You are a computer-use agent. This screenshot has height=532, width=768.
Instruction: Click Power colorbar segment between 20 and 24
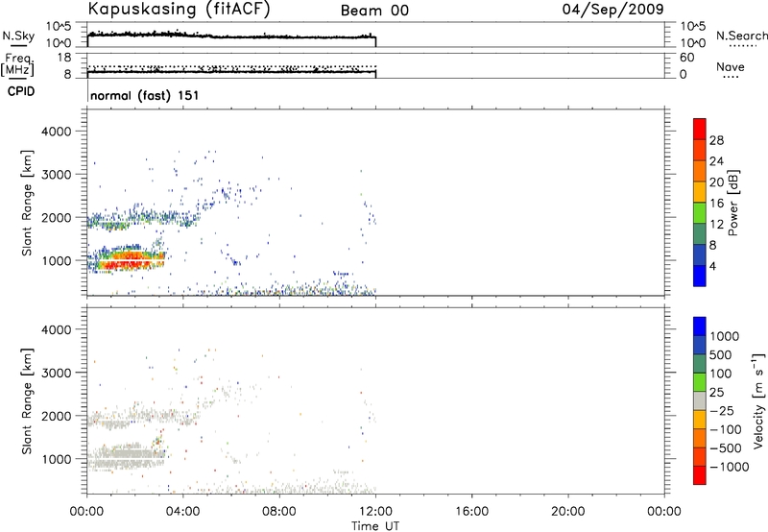coord(700,171)
